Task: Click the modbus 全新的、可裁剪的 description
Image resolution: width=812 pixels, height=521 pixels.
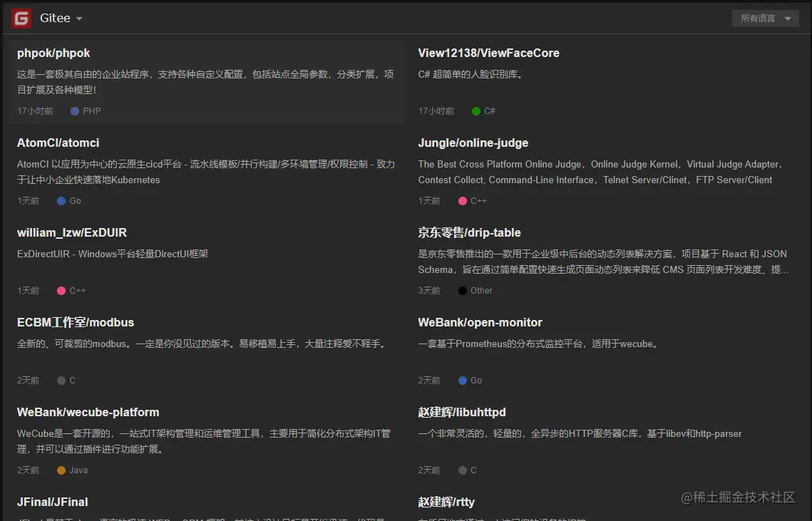Action: coord(203,344)
